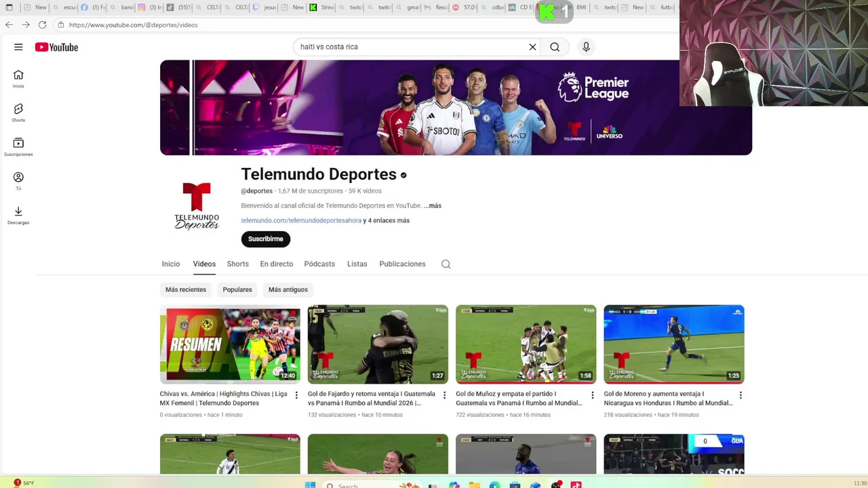
Task: Subscribe with the Suscribirme button
Action: pos(266,239)
